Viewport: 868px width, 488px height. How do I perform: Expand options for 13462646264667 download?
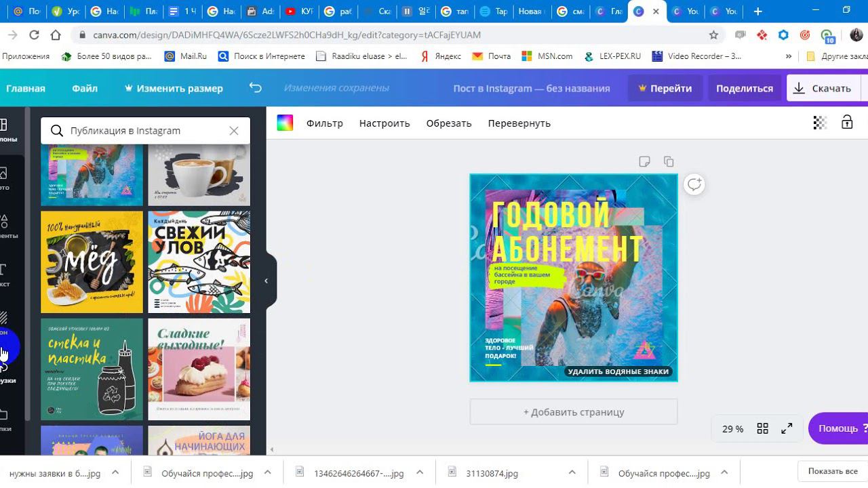pyautogui.click(x=420, y=472)
